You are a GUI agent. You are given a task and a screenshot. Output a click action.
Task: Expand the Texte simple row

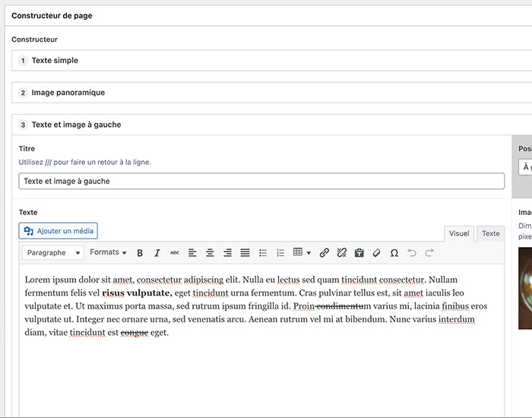pos(55,61)
